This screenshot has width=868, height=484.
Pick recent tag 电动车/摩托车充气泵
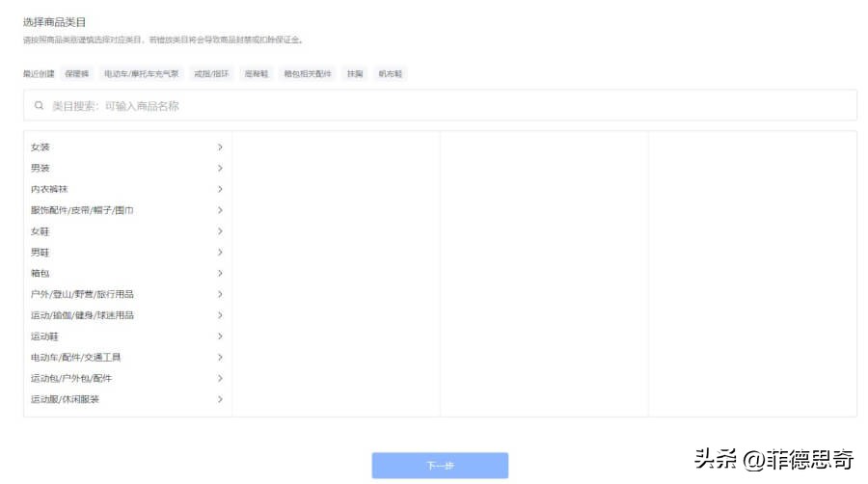point(142,73)
